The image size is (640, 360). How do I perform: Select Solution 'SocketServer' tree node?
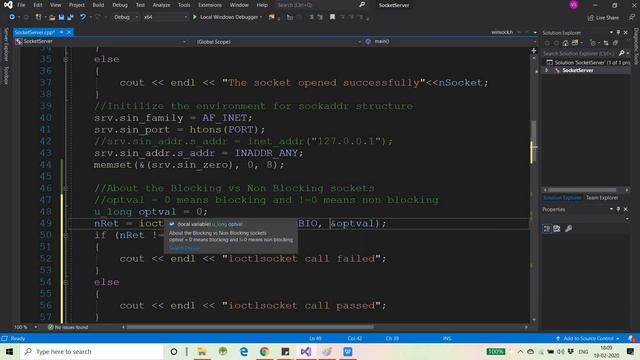pyautogui.click(x=588, y=62)
